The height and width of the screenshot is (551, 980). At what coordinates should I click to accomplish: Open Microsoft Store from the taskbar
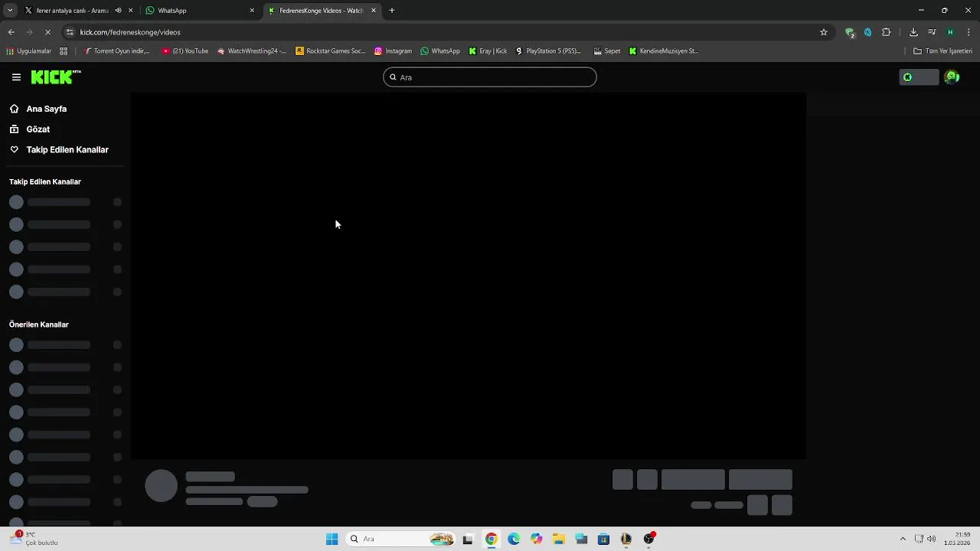(603, 539)
